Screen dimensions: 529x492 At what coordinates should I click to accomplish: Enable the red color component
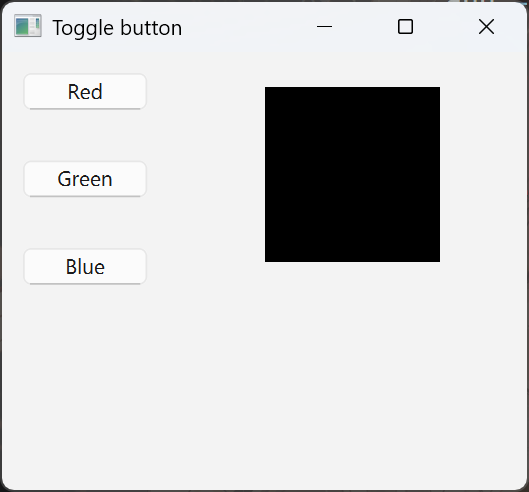85,91
